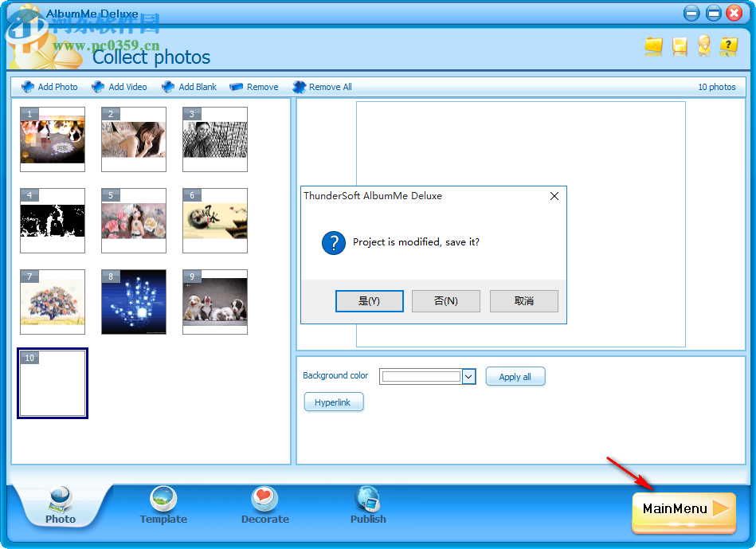Add a new photo to the album

point(49,87)
